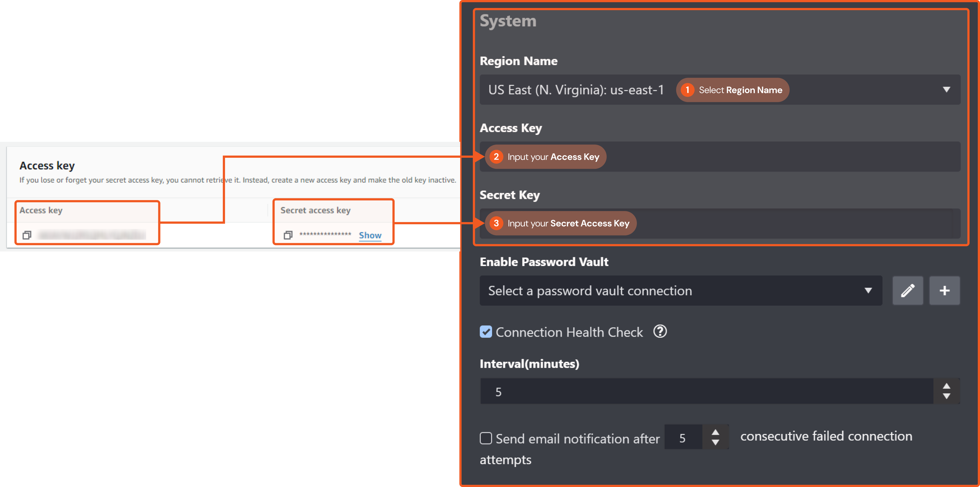Click the Region Name dropdown arrow
Screen dimensions: 980x487
(946, 90)
